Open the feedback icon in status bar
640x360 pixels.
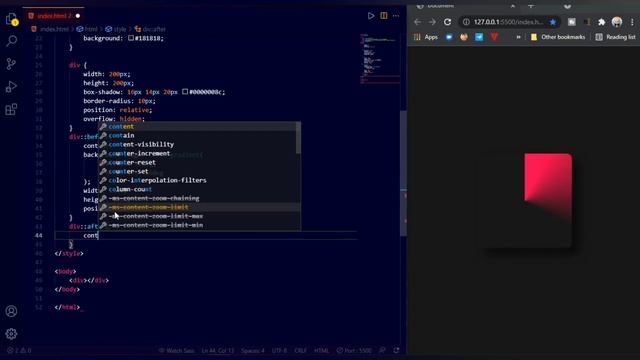[x=382, y=351]
